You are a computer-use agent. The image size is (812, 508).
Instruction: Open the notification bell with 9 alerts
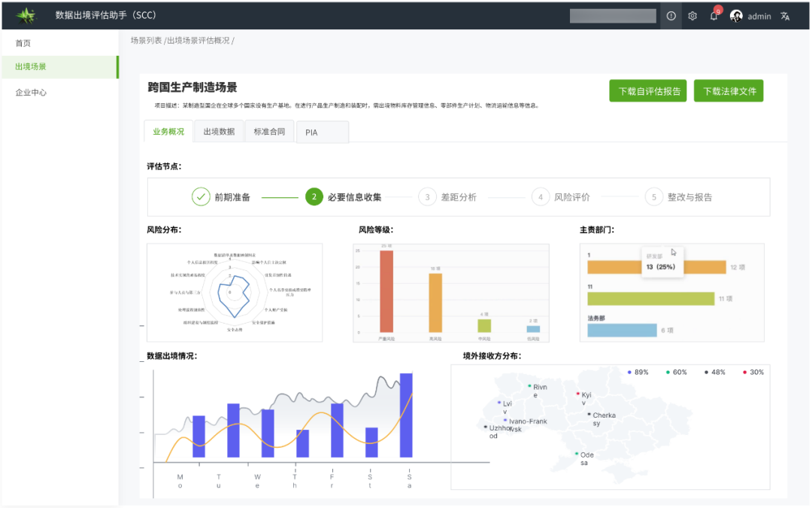click(714, 16)
